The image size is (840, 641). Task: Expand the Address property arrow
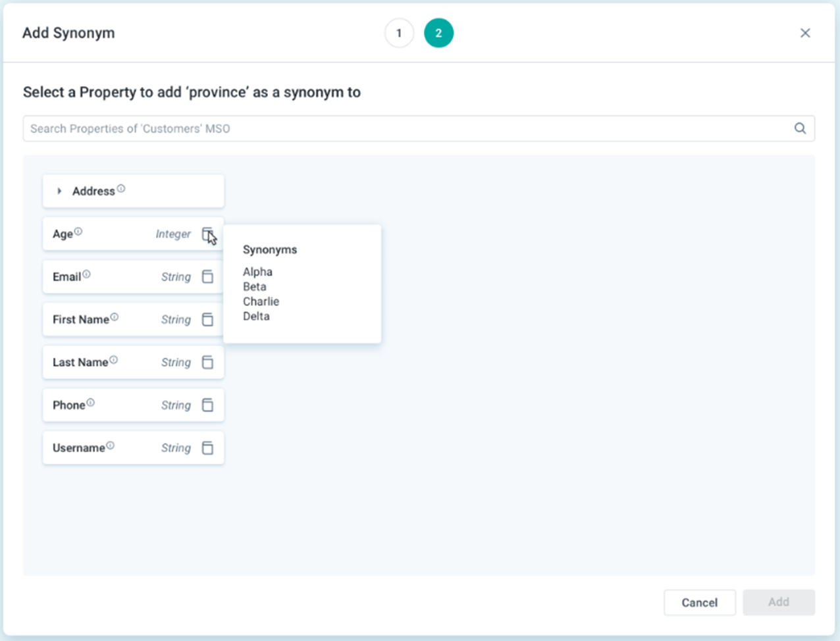[x=59, y=191]
